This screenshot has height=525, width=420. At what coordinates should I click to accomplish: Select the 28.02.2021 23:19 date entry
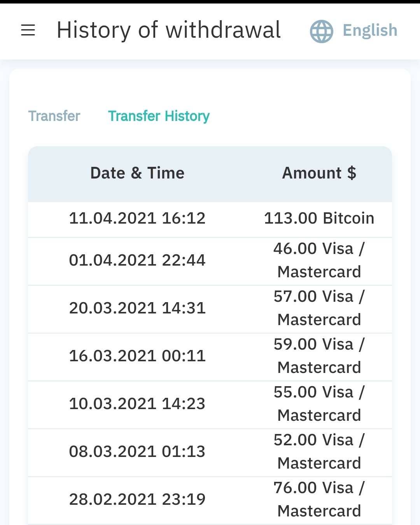click(137, 499)
